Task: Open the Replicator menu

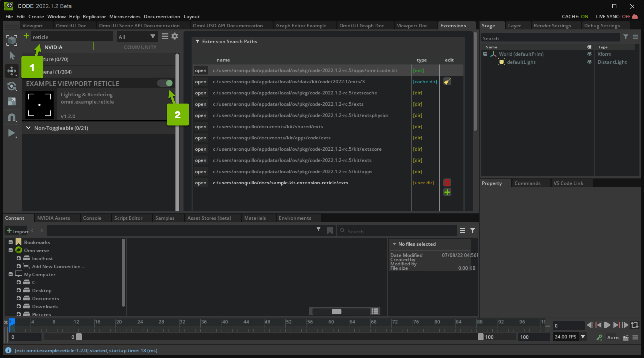Action: [x=94, y=17]
